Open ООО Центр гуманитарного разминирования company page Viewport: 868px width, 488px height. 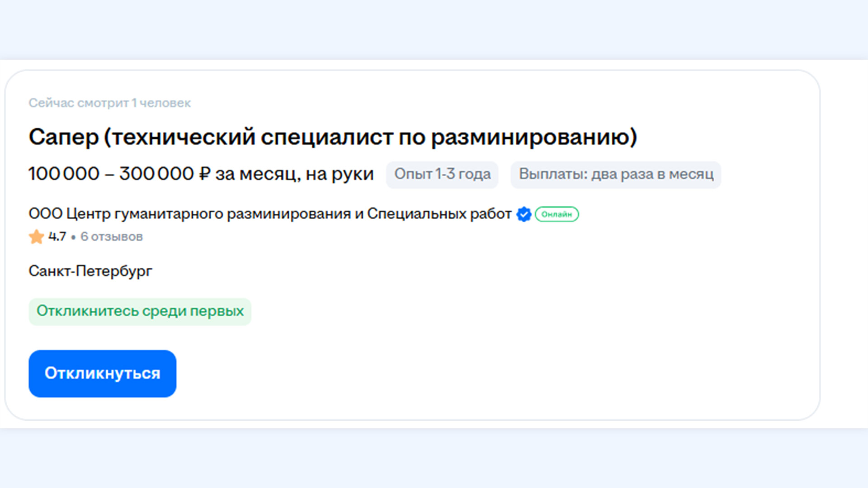pos(269,214)
